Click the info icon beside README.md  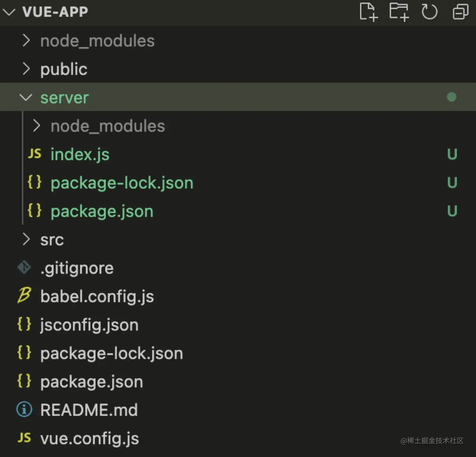pos(24,410)
